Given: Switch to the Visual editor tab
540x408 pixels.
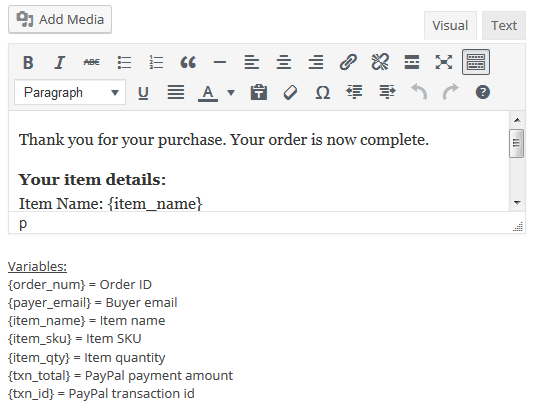Looking at the screenshot, I should point(450,25).
